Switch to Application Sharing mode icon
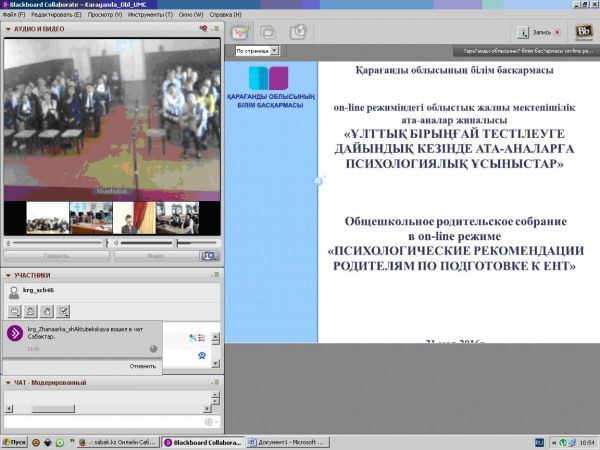Viewport: 600px width, 450px height. pos(269,31)
